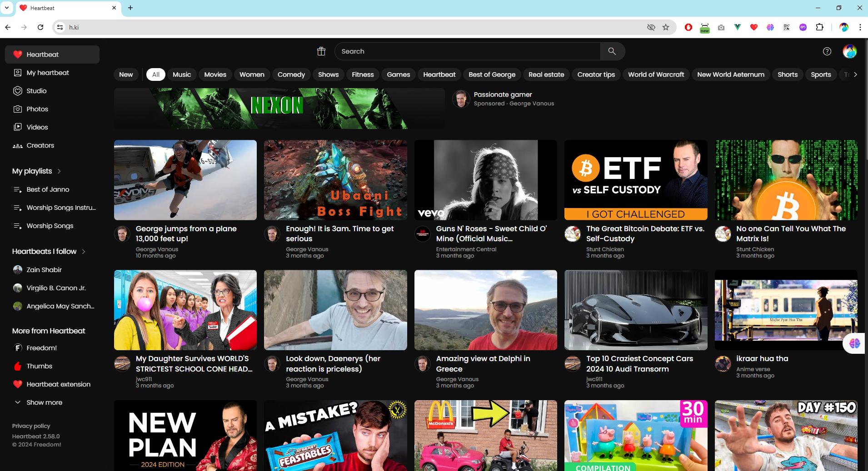Open the Privacy policy link
Image resolution: width=868 pixels, height=471 pixels.
(x=31, y=426)
